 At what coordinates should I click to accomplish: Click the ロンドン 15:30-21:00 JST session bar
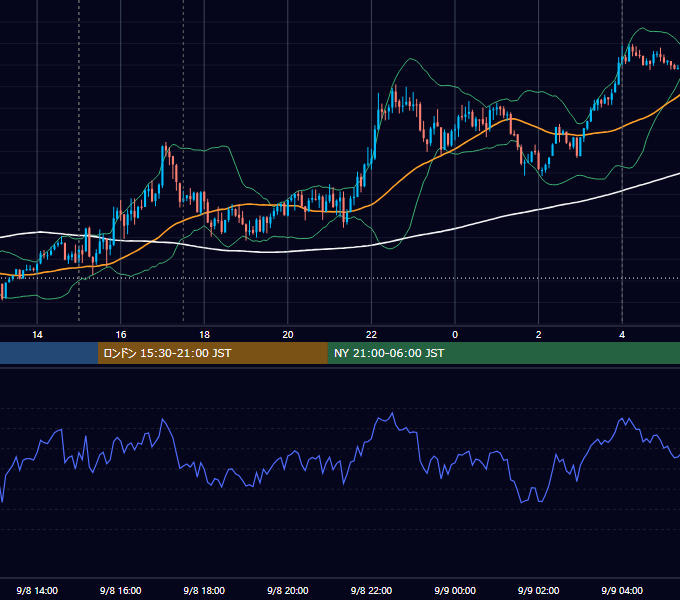pos(212,353)
